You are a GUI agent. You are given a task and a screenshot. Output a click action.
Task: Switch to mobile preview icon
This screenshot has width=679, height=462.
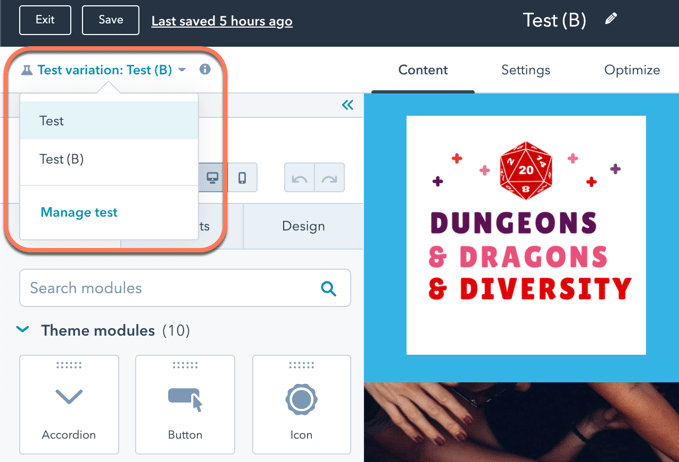coord(242,178)
